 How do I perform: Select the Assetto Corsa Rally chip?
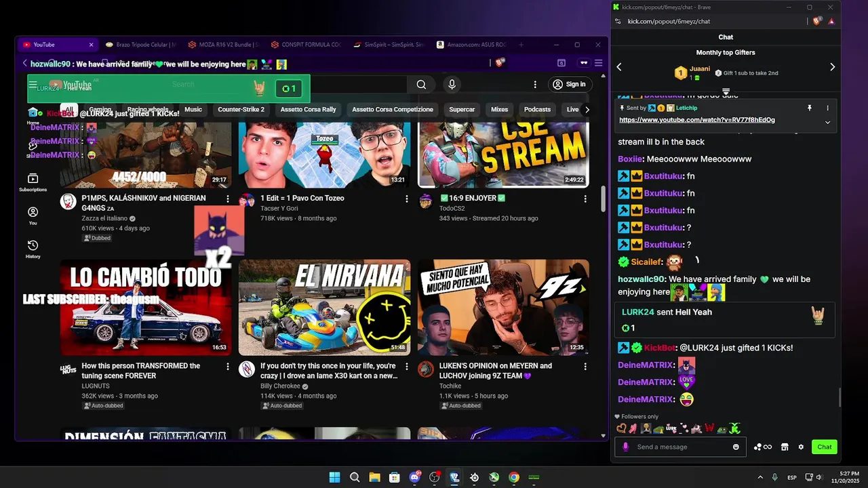308,109
